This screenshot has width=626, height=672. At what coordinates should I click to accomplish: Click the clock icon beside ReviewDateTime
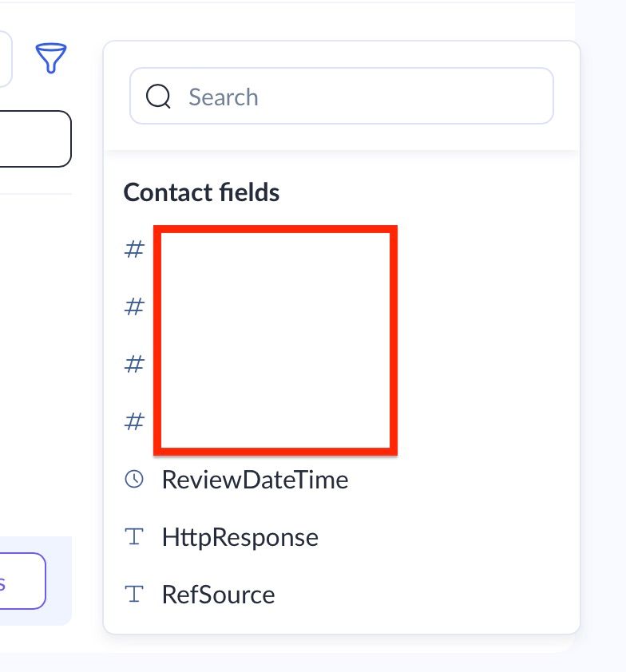pyautogui.click(x=135, y=480)
